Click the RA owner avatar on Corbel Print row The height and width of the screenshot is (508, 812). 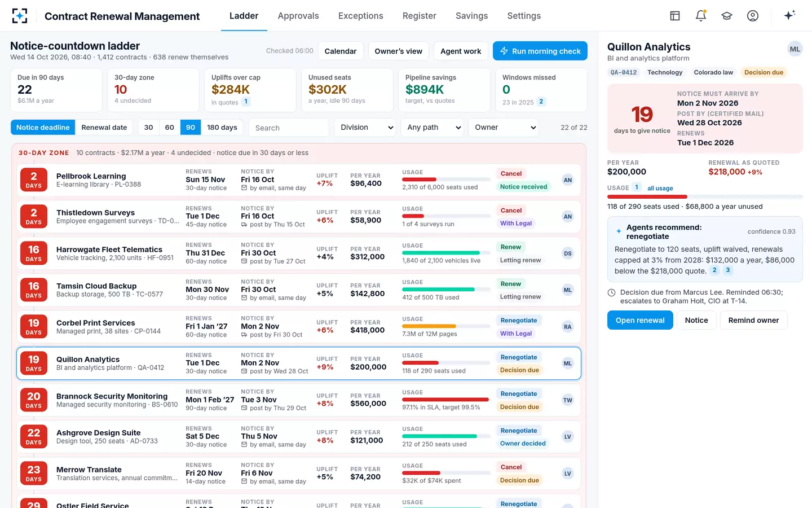point(568,327)
